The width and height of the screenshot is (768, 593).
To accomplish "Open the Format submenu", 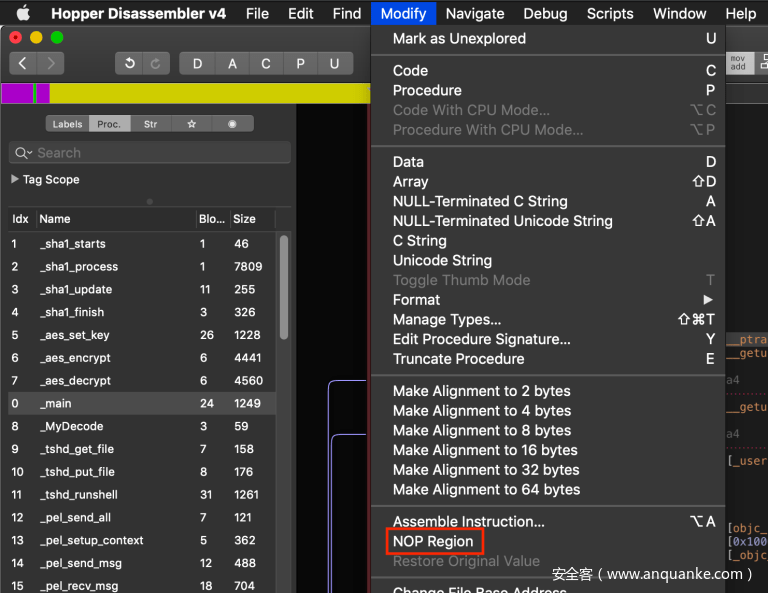I will point(416,300).
